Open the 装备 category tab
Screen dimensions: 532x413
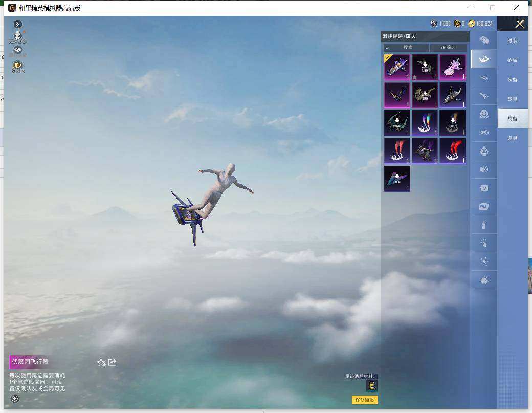[x=513, y=80]
